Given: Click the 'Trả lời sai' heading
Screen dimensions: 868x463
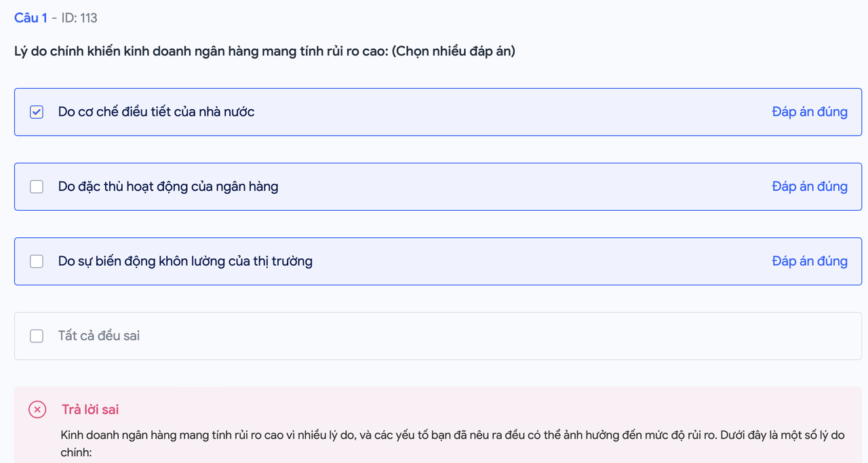Looking at the screenshot, I should [x=90, y=409].
